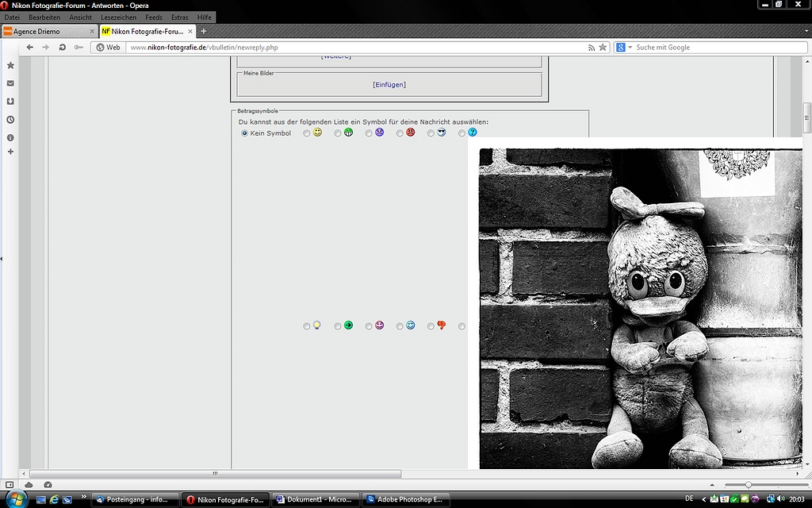Open the Datei menu
Screen dimensions: 812x508
coord(12,17)
